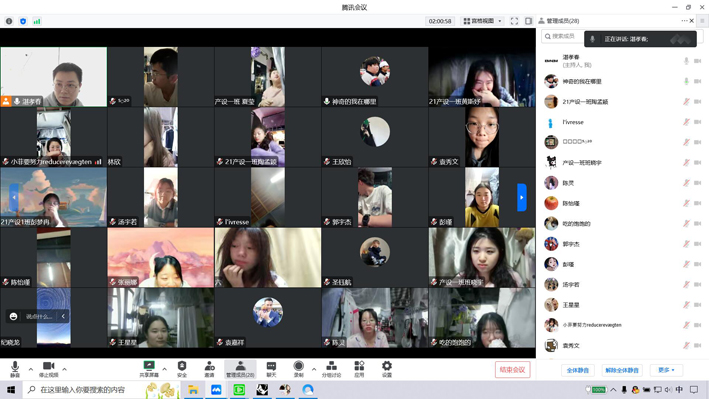Collapse the 说点什么 quick chat bar arrow
The image size is (709, 399).
pos(63,316)
